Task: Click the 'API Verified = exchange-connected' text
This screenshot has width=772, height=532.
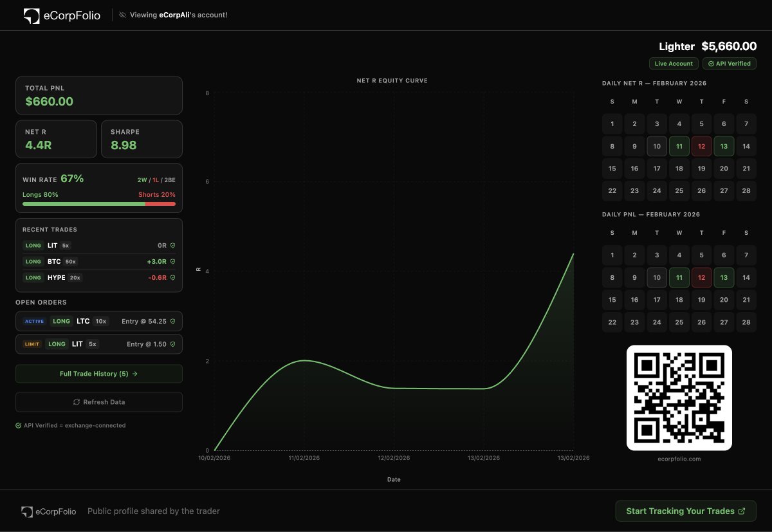Action: (x=75, y=425)
